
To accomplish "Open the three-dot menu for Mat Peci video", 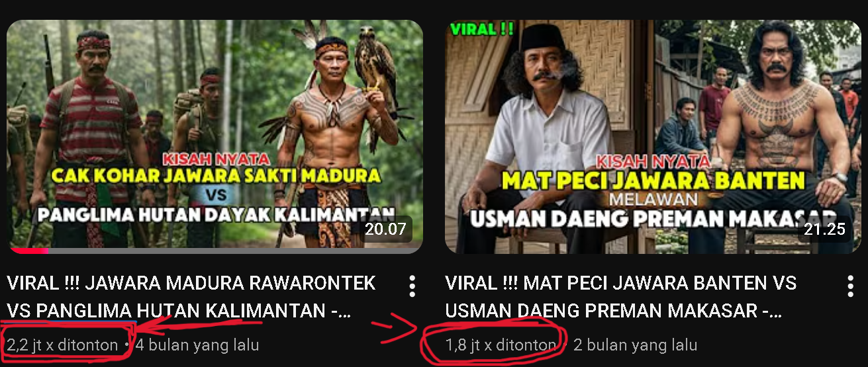I will 851,286.
